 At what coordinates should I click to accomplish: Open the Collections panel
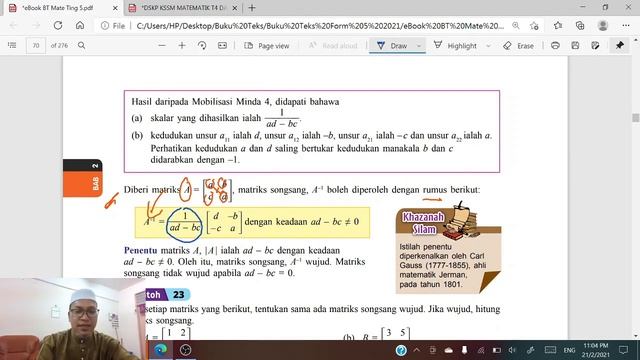[580, 26]
